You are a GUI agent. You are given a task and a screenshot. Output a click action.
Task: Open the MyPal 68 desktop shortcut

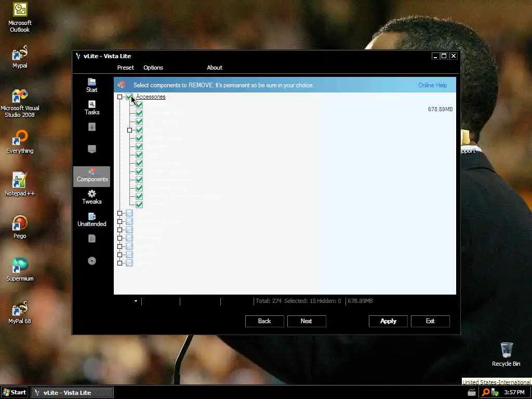point(20,312)
